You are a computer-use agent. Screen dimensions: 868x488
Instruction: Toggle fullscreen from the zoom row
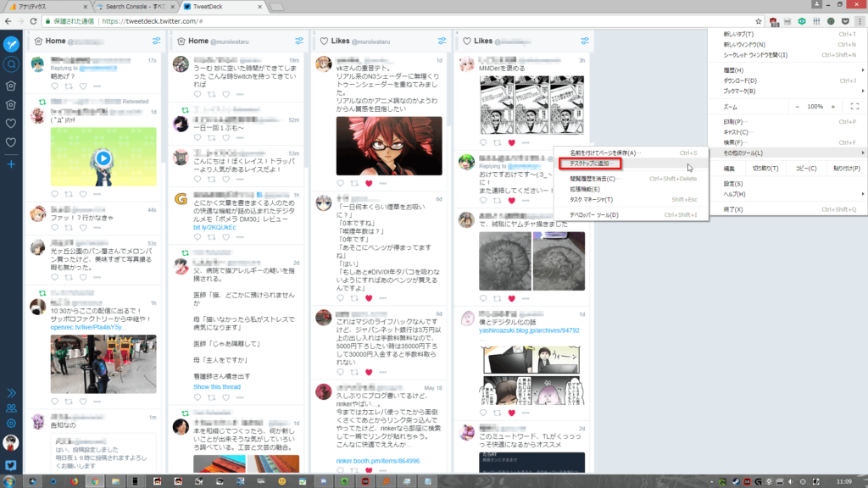854,107
